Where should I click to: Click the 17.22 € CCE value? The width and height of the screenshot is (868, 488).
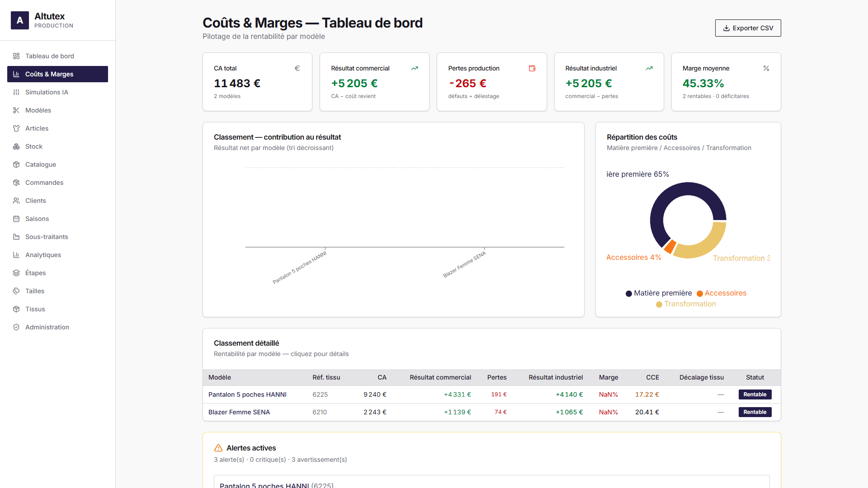click(x=646, y=394)
